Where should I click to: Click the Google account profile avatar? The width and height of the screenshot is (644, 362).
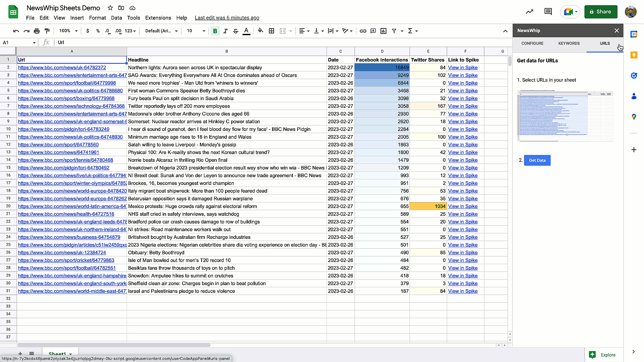(x=631, y=12)
